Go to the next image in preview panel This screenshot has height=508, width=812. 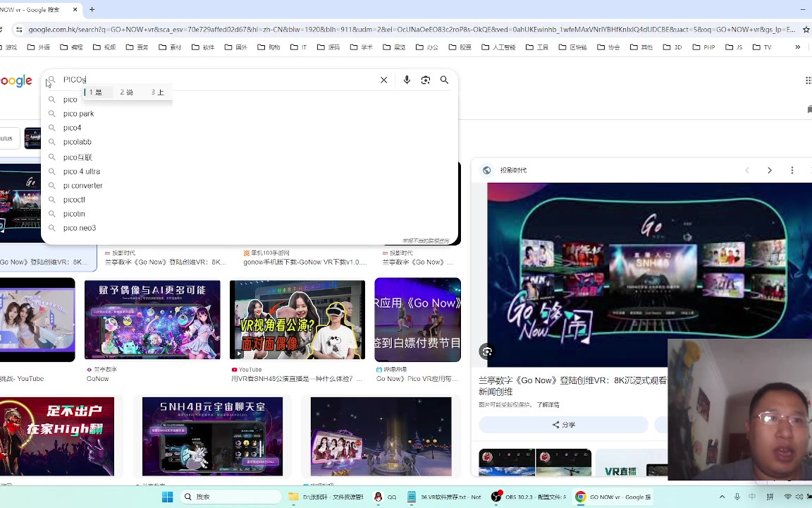(770, 170)
